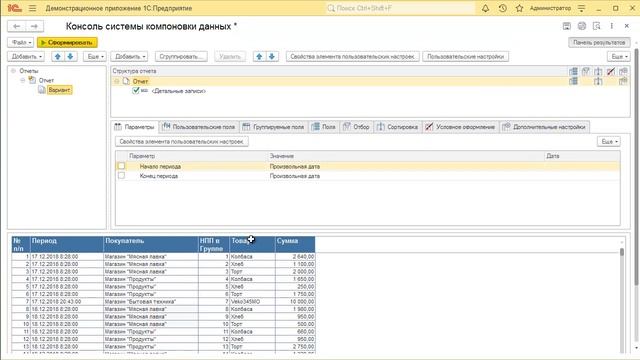Screen dimensions: 640x360
Task: Click sorting icon in structure header
Action: click(598, 71)
